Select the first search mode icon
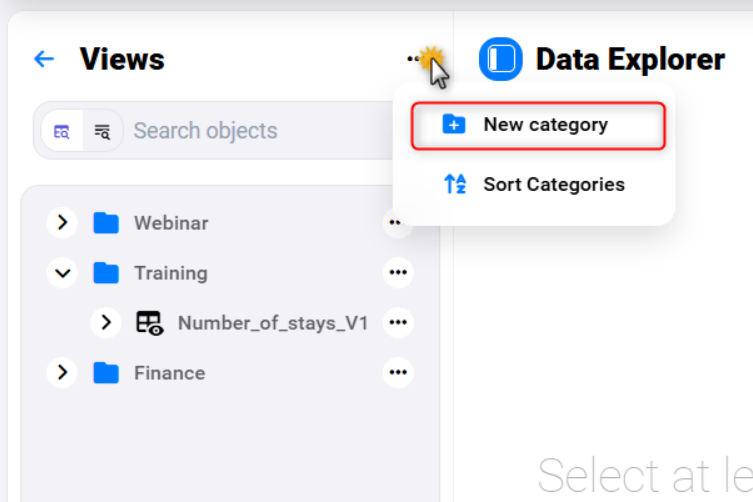Image resolution: width=753 pixels, height=502 pixels. (62, 131)
